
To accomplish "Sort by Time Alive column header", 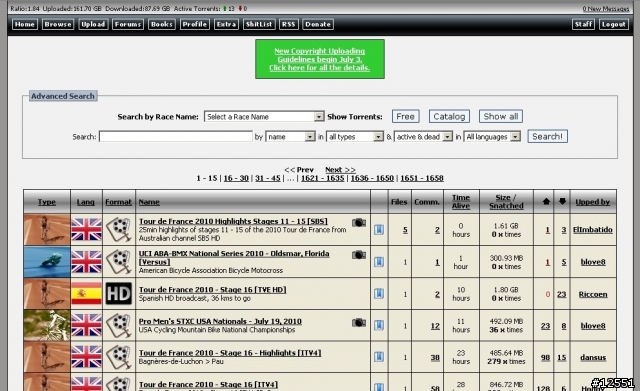I will [x=461, y=202].
